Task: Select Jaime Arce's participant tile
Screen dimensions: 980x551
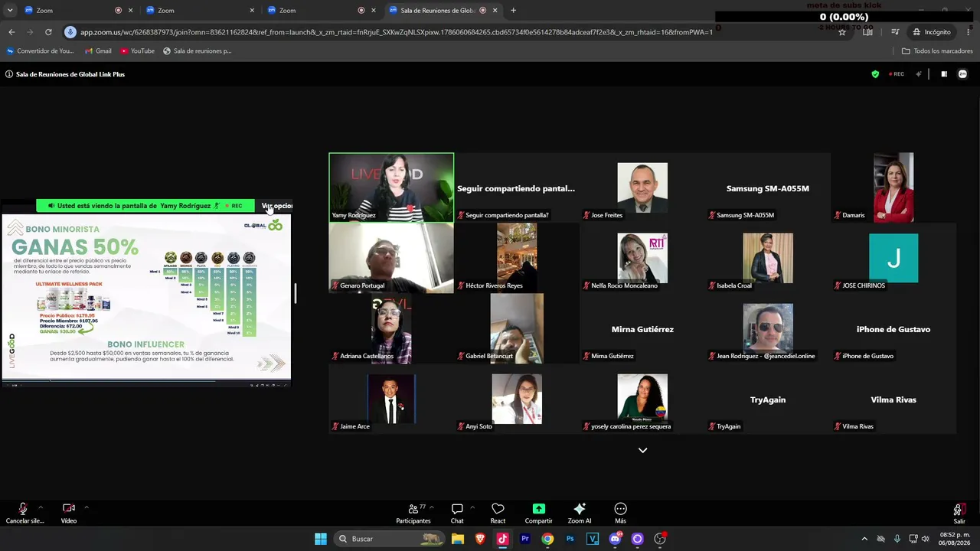Action: point(391,399)
